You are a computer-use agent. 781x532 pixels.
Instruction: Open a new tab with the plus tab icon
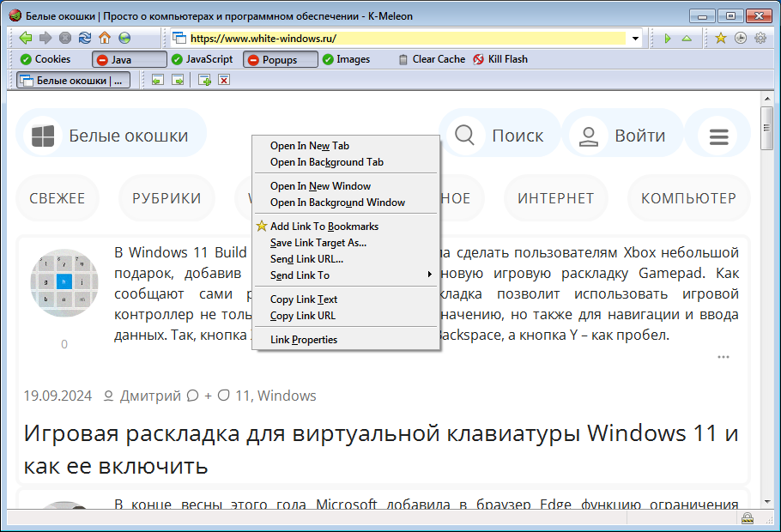(205, 80)
